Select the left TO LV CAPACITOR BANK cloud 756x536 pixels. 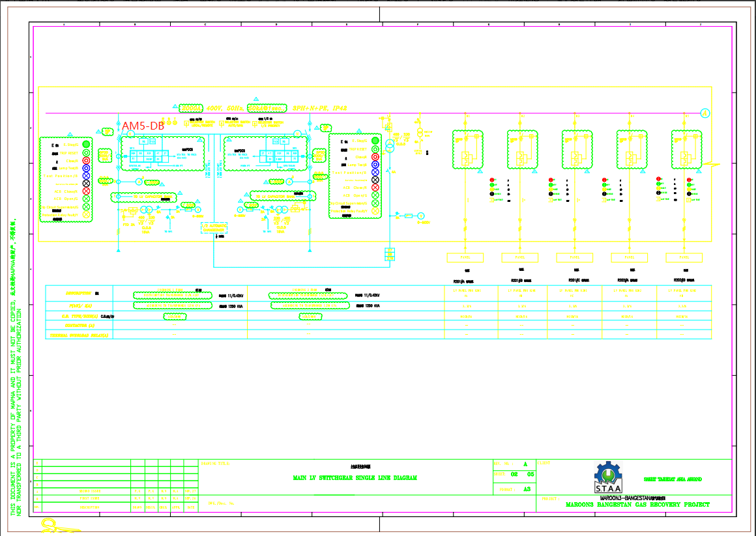143,197
